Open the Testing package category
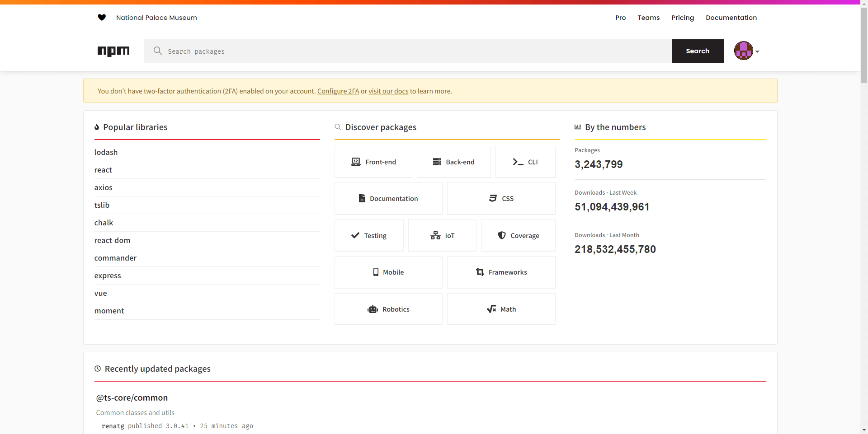This screenshot has width=868, height=434. 369,236
